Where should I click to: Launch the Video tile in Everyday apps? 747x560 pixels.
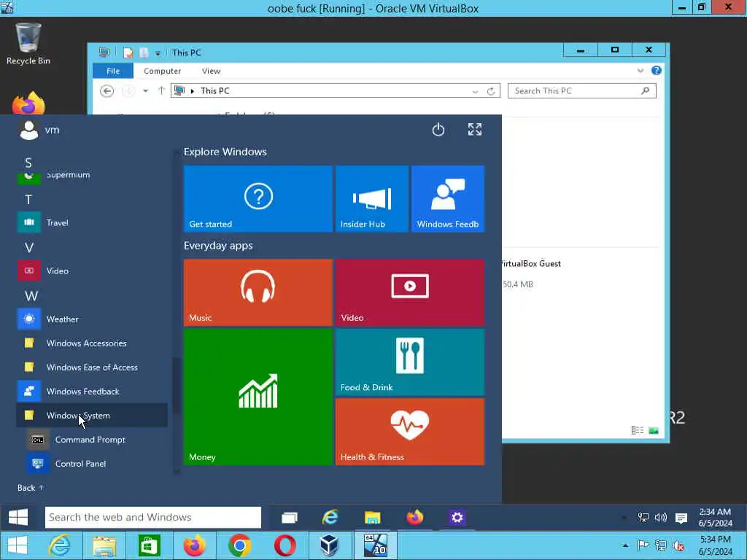pyautogui.click(x=410, y=292)
